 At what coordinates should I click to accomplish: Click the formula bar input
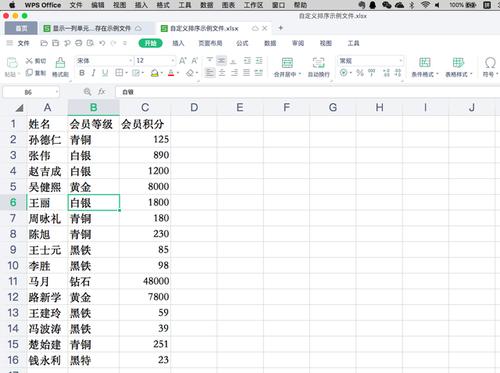tap(307, 92)
